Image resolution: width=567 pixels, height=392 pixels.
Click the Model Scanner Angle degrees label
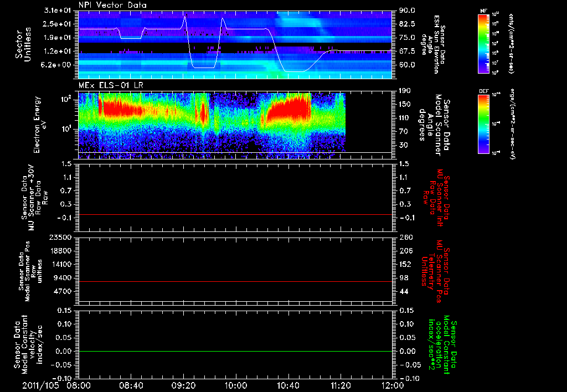pyautogui.click(x=434, y=125)
